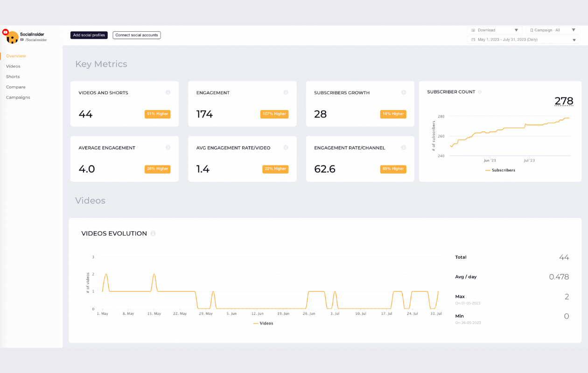Expand the Campaign - All dropdown

click(553, 30)
